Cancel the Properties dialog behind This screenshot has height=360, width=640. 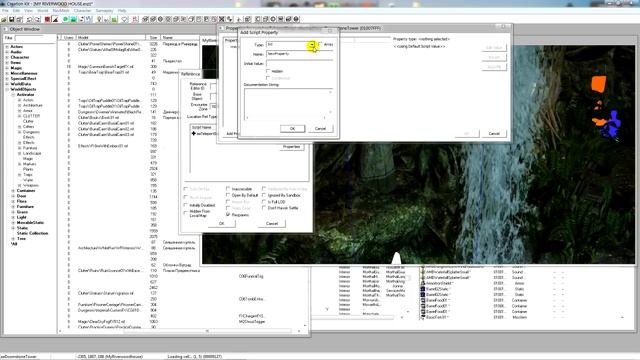point(494,133)
